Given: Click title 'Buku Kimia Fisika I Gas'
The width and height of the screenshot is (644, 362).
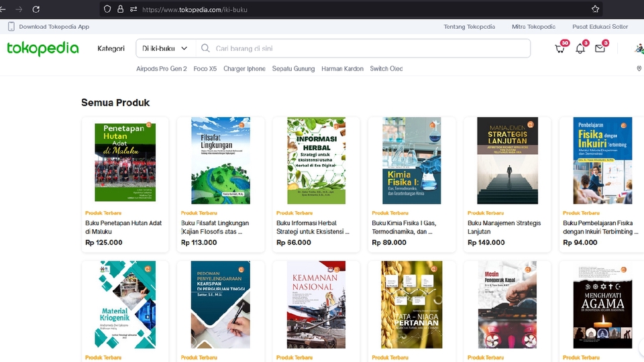Looking at the screenshot, I should click(404, 227).
